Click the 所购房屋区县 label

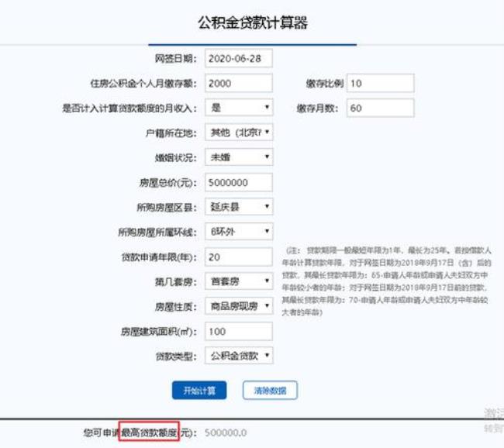click(167, 208)
